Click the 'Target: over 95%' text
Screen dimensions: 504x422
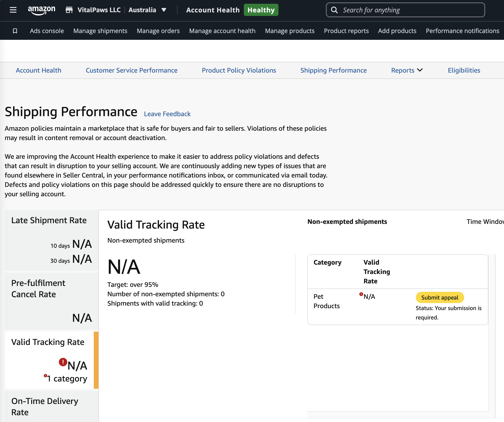point(133,285)
